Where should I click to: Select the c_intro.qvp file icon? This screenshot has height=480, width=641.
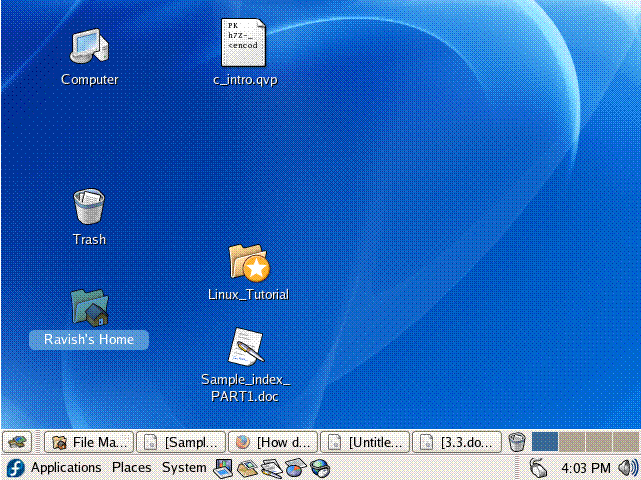point(244,44)
